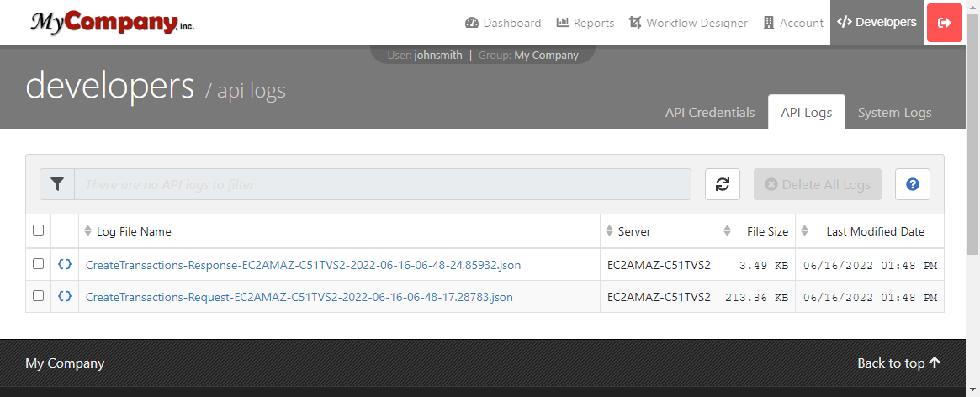Click the My Company group label in header

click(546, 55)
